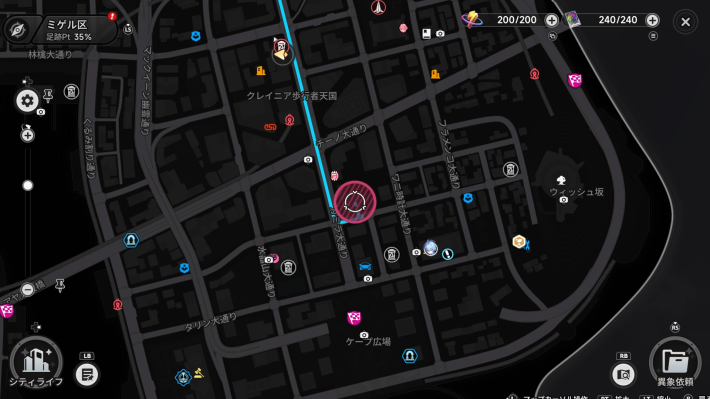This screenshot has width=710, height=399.
Task: Click the camera spot below ウィッシュ坂
Action: [x=563, y=200]
